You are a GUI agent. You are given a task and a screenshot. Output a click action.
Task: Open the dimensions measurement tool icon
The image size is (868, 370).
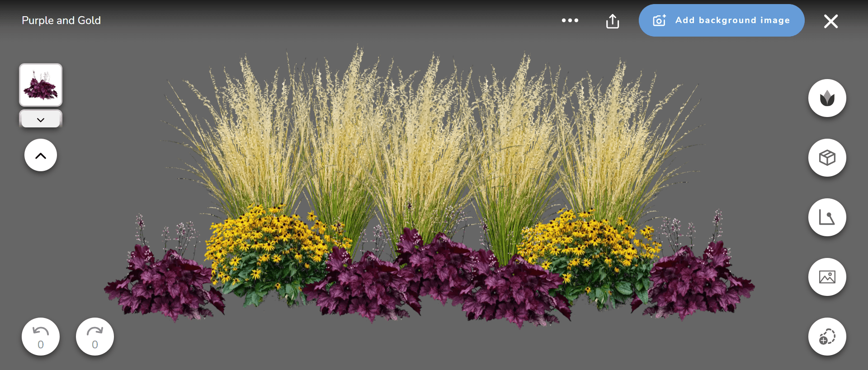click(x=827, y=217)
